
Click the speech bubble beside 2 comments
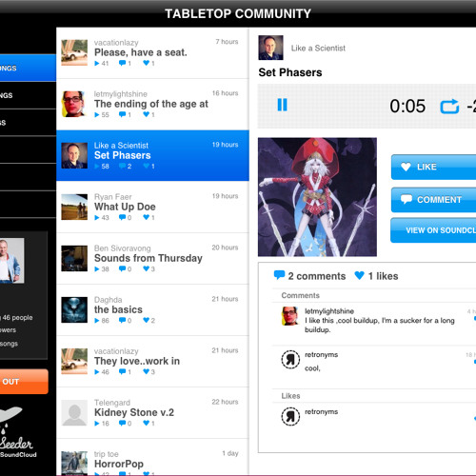pos(279,275)
